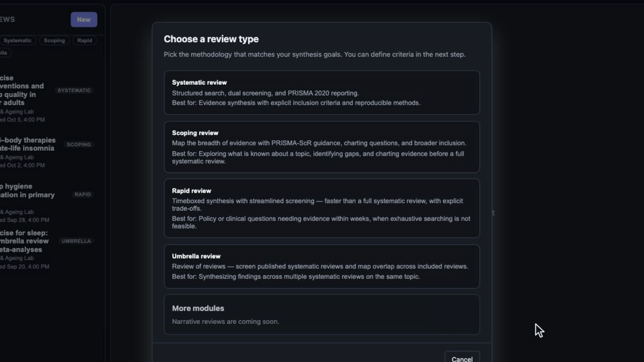Click the RAPID badge in the list
644x362 pixels.
83,195
